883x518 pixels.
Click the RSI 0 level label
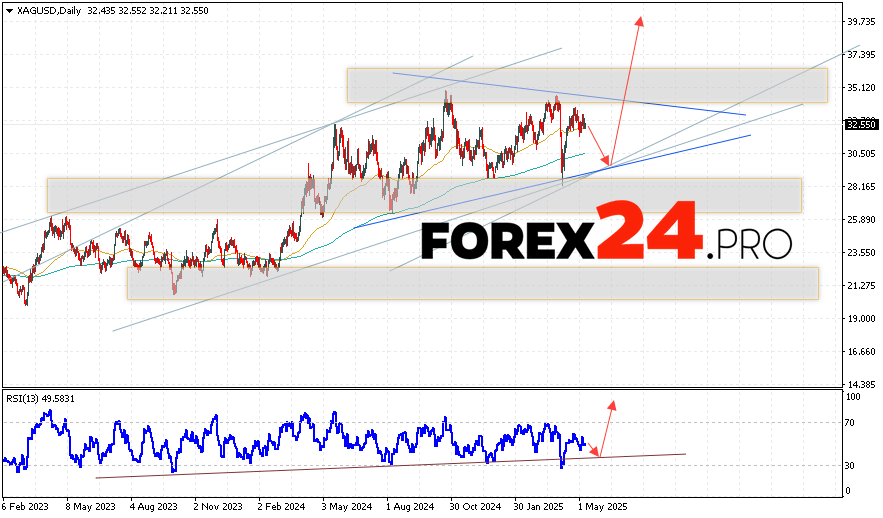(x=849, y=491)
